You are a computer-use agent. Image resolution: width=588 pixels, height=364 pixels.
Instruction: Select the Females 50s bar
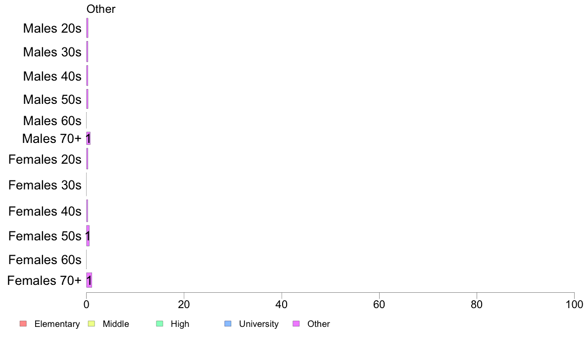[x=88, y=236]
